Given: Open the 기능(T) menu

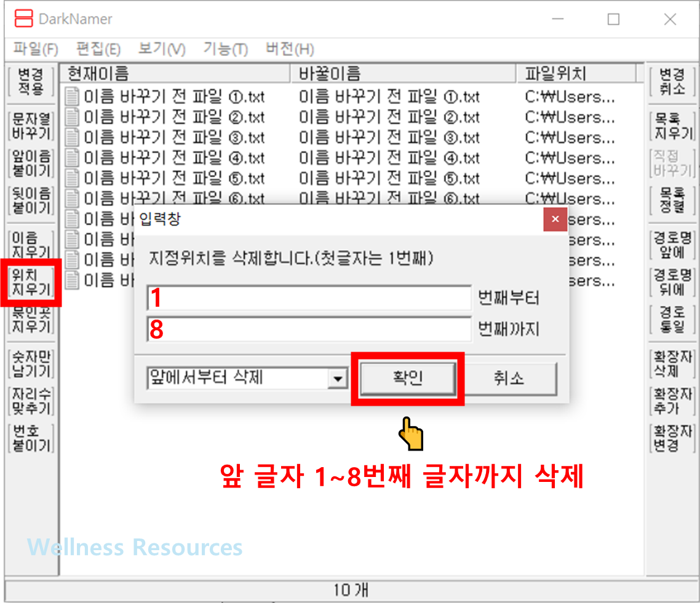Looking at the screenshot, I should [x=226, y=49].
